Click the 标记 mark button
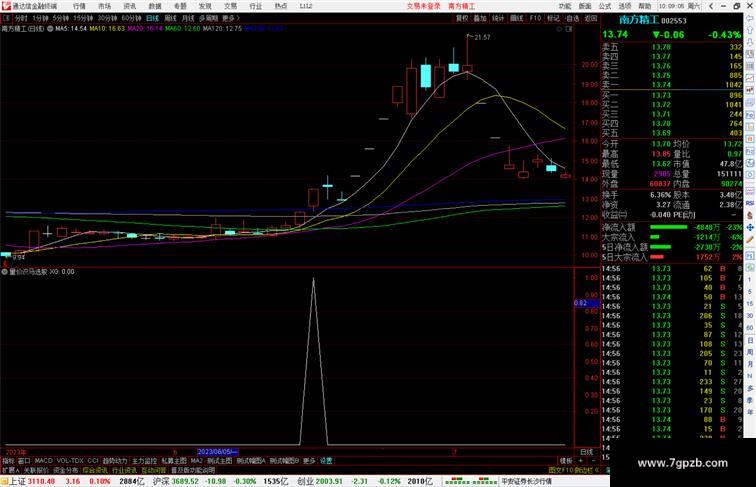 coord(554,18)
